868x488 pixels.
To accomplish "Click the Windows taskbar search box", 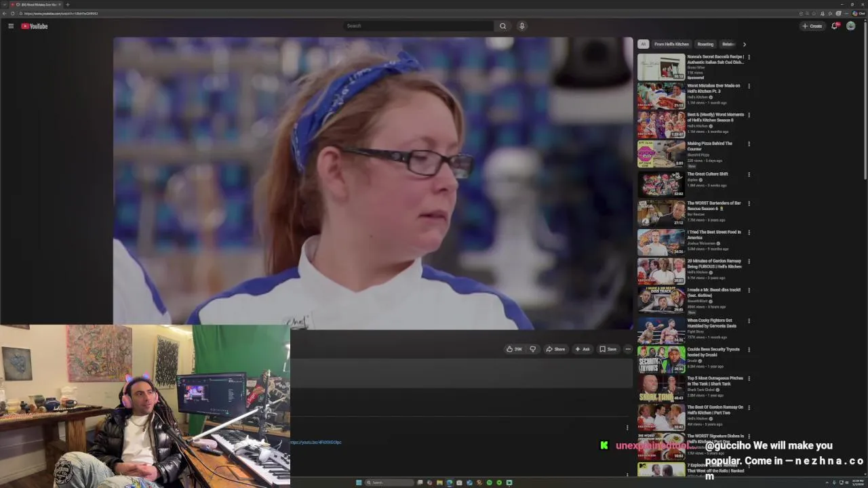I will pyautogui.click(x=389, y=483).
